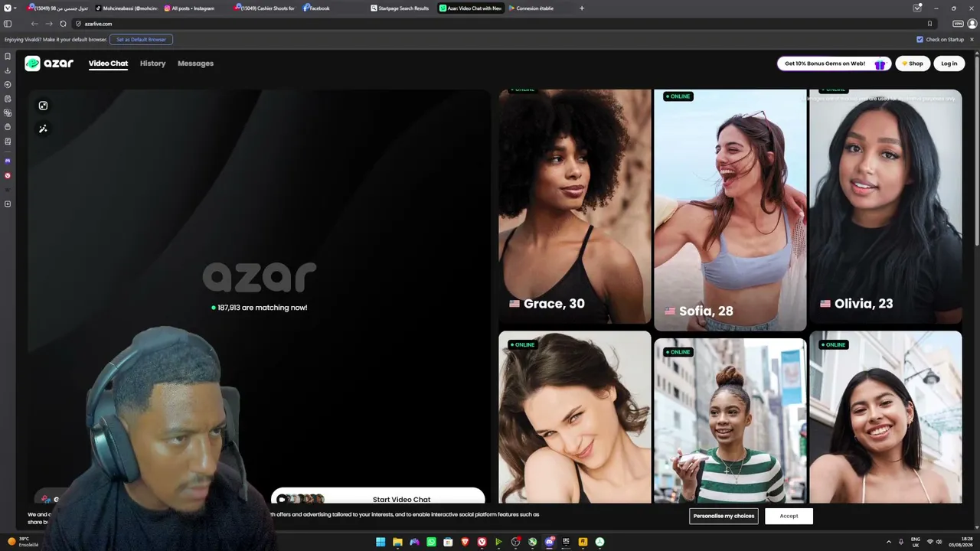Switch to the Startpage Search Results tab

click(402, 8)
